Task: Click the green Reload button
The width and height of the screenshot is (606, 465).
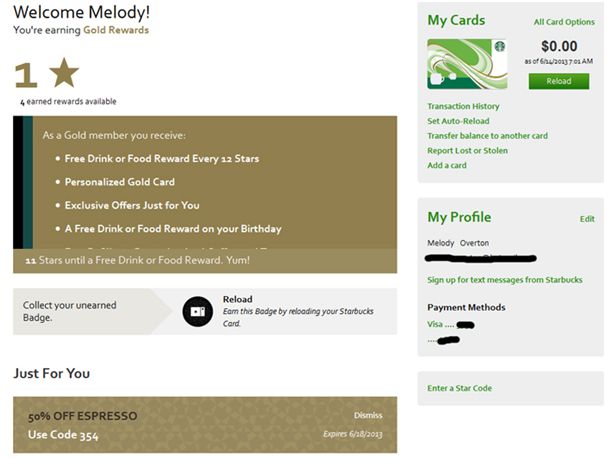Action: (x=559, y=81)
